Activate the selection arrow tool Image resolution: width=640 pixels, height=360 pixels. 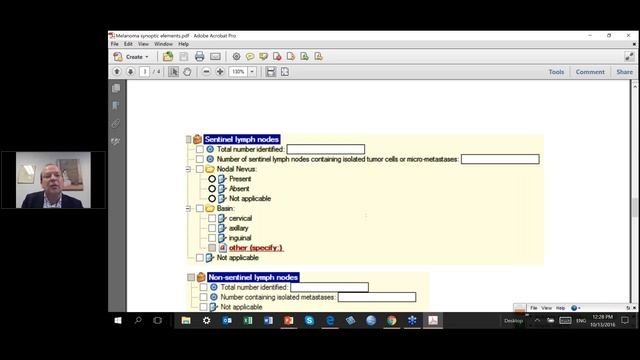(x=173, y=72)
